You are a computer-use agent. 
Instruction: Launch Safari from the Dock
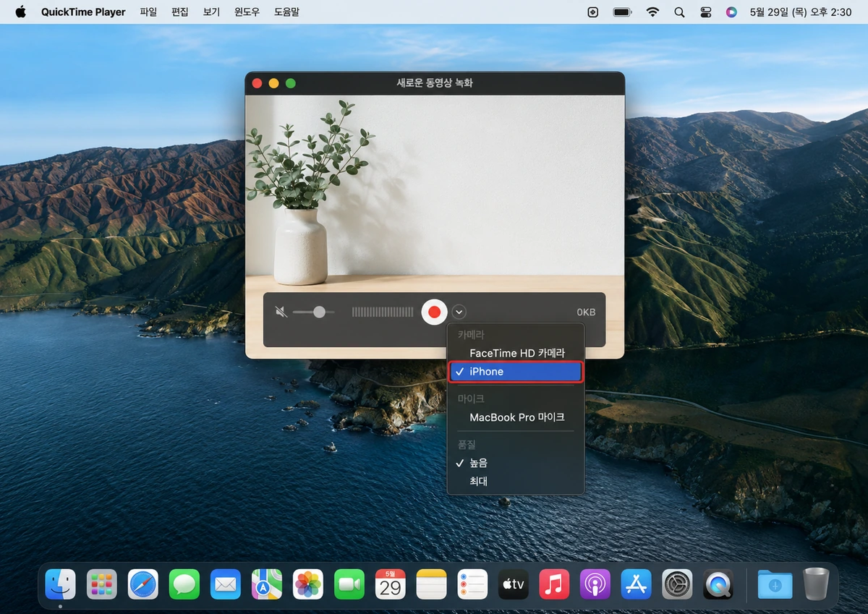pyautogui.click(x=143, y=584)
